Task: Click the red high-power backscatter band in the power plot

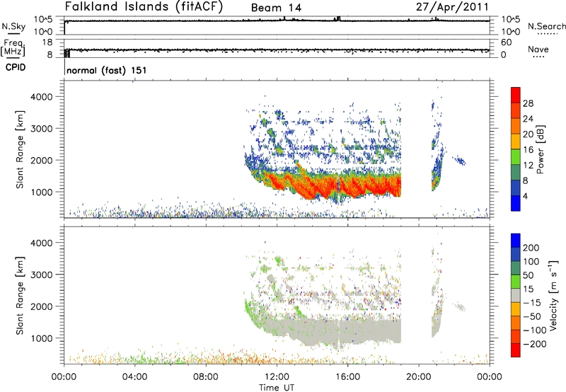Action: pos(332,186)
